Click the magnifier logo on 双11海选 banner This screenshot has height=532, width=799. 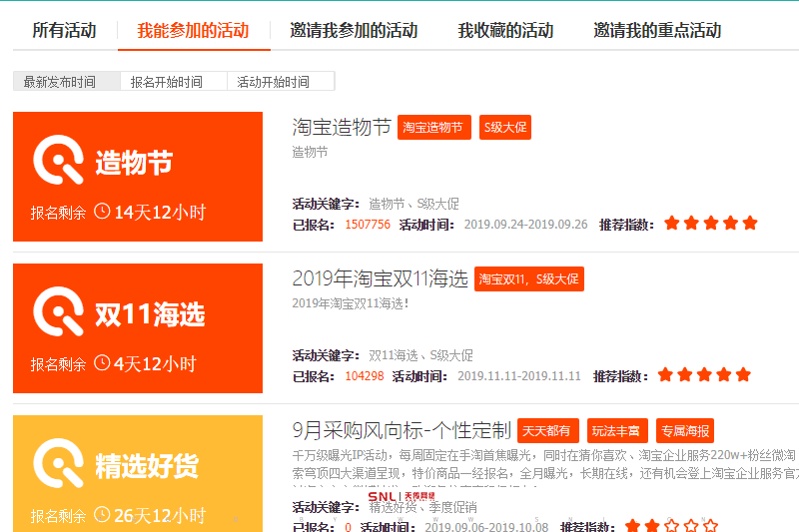pyautogui.click(x=58, y=311)
